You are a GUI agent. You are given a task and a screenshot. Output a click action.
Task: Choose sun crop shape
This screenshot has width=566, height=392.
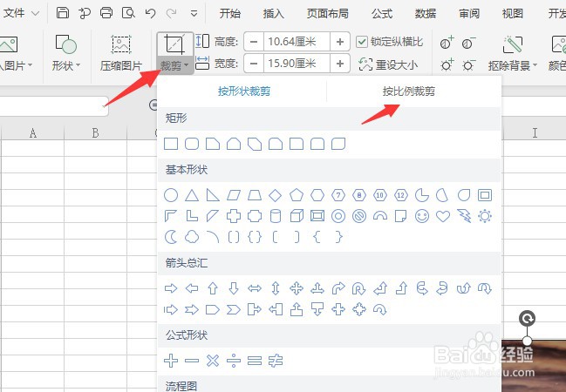(x=485, y=216)
